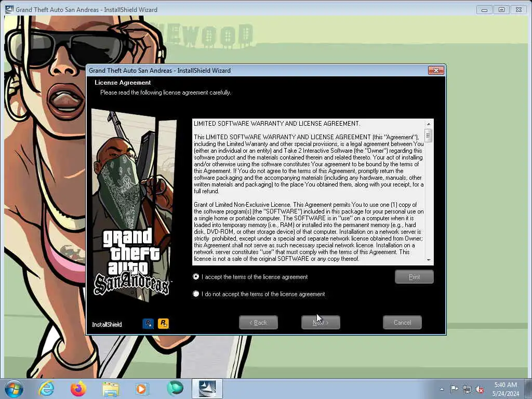Launch Internet Explorer from taskbar
This screenshot has height=399, width=532.
coord(46,389)
